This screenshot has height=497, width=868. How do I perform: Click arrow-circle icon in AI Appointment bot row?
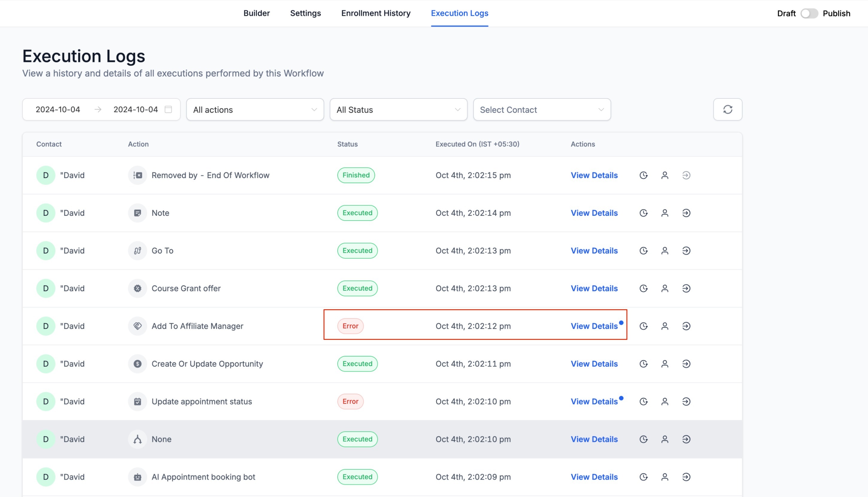coord(686,477)
